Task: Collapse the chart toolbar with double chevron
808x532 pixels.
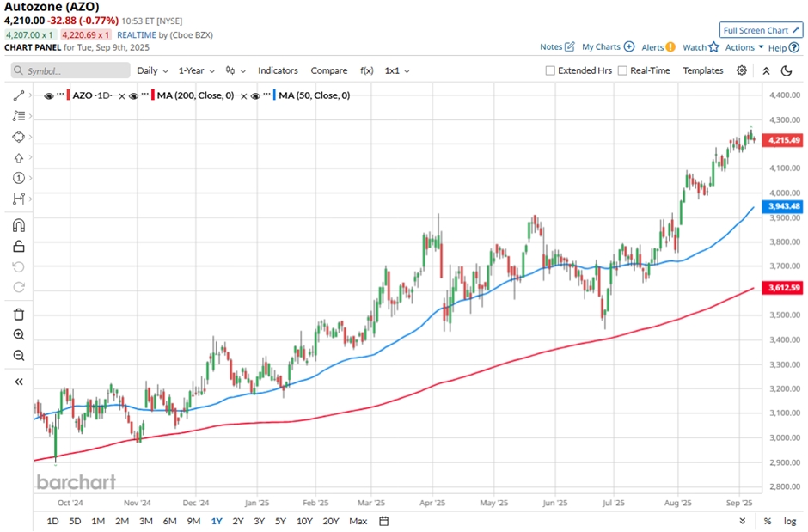Action: [x=766, y=71]
